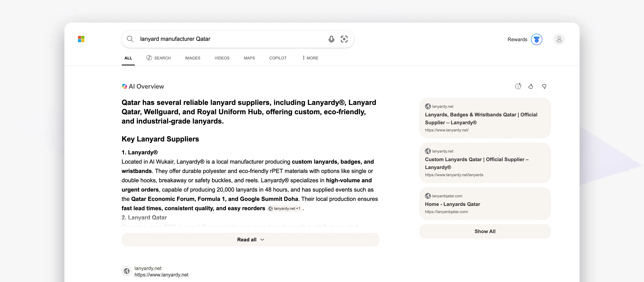Click the globe icon on Custom Lanyards Qatar card

click(428, 151)
